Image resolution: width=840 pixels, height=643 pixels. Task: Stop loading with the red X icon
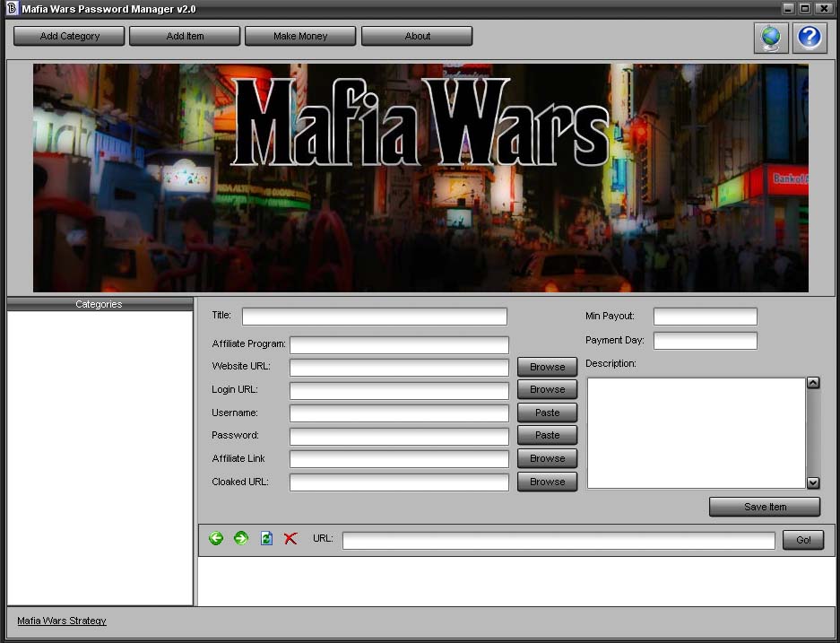click(x=290, y=538)
